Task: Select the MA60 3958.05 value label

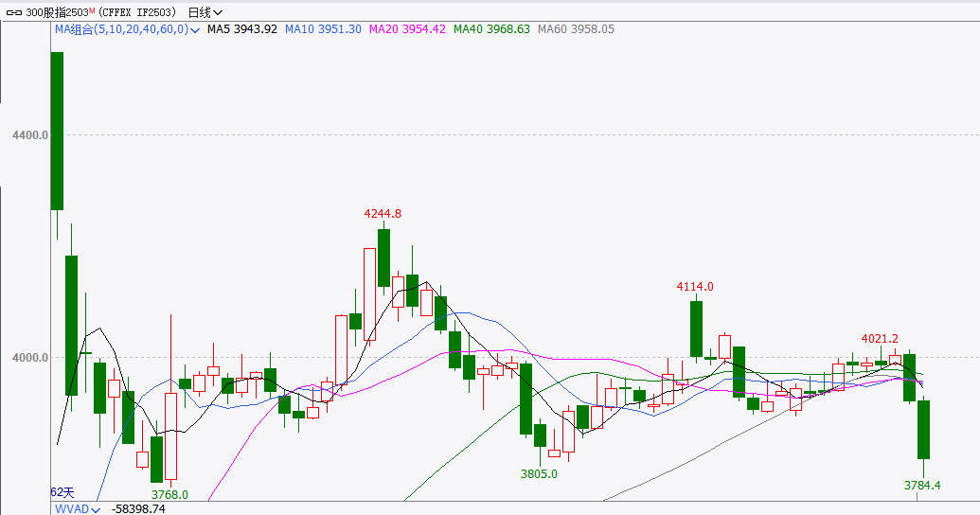Action: pos(577,29)
